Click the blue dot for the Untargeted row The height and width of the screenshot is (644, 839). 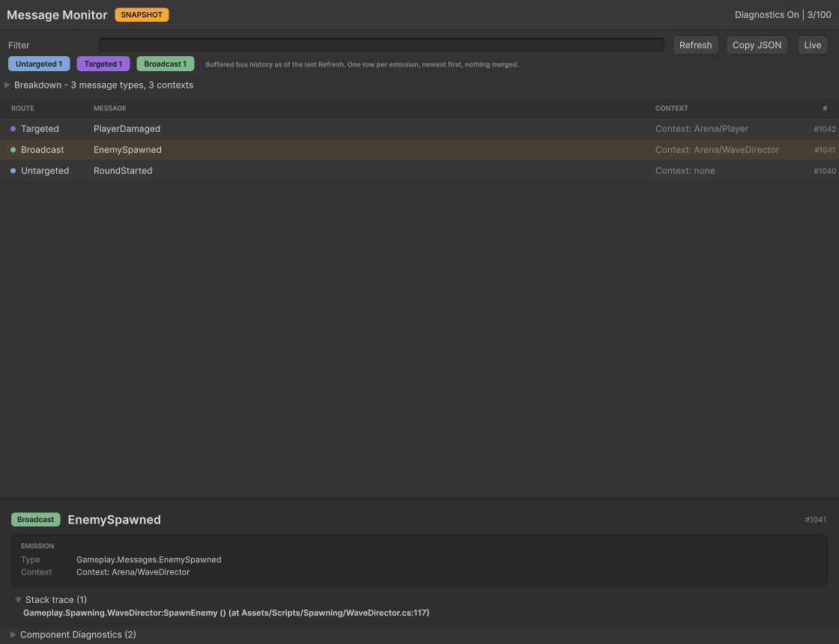(13, 171)
